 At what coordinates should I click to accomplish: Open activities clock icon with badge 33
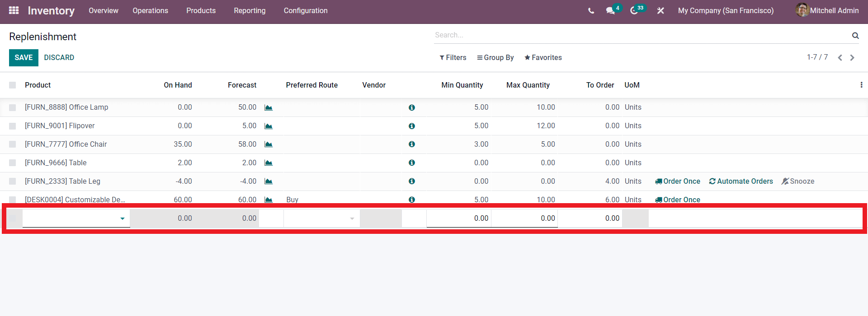click(x=635, y=10)
